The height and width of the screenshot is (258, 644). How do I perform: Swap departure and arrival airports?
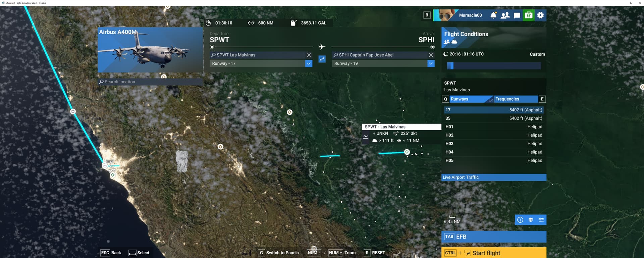pos(322,59)
